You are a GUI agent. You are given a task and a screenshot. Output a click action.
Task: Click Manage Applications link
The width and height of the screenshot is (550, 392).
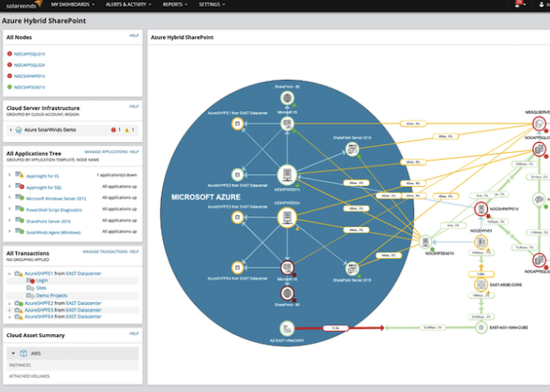[x=106, y=152]
